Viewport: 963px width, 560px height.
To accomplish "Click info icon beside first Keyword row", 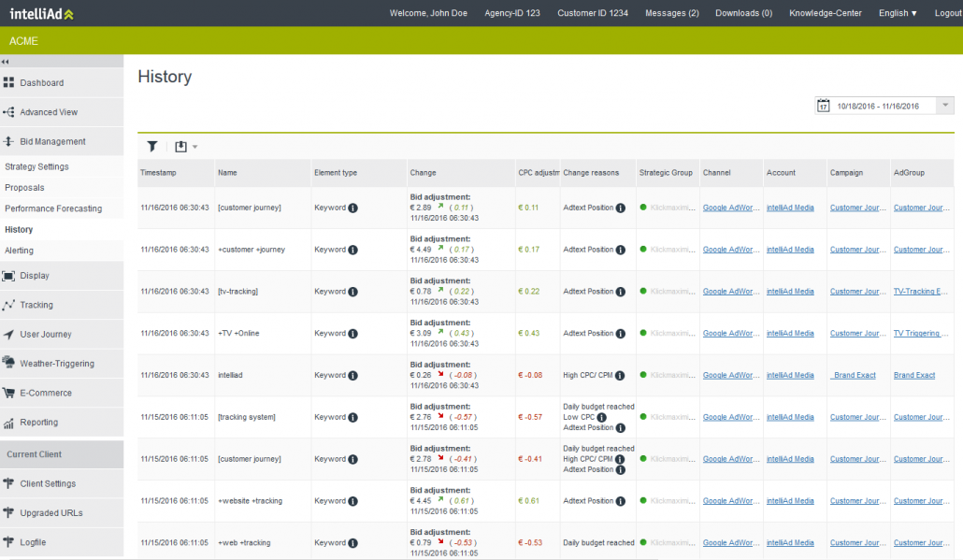I will (x=353, y=208).
